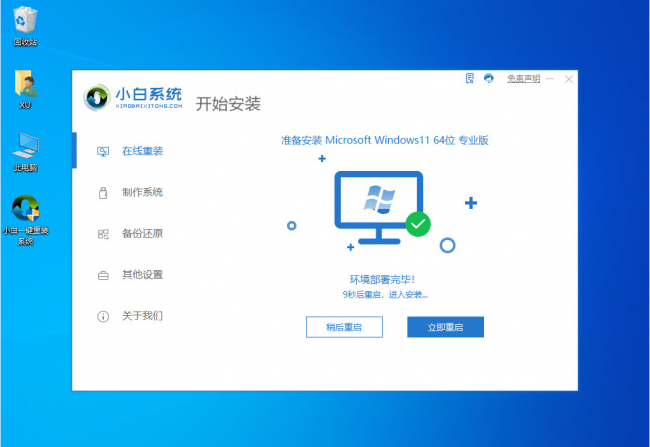Click the 环境部署完毕! status text
The width and height of the screenshot is (650, 447).
(382, 279)
